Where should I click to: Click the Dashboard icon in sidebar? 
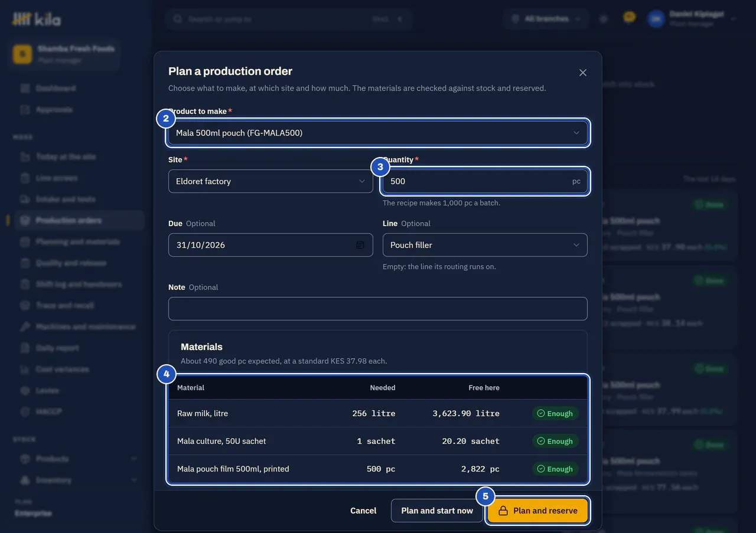(25, 88)
